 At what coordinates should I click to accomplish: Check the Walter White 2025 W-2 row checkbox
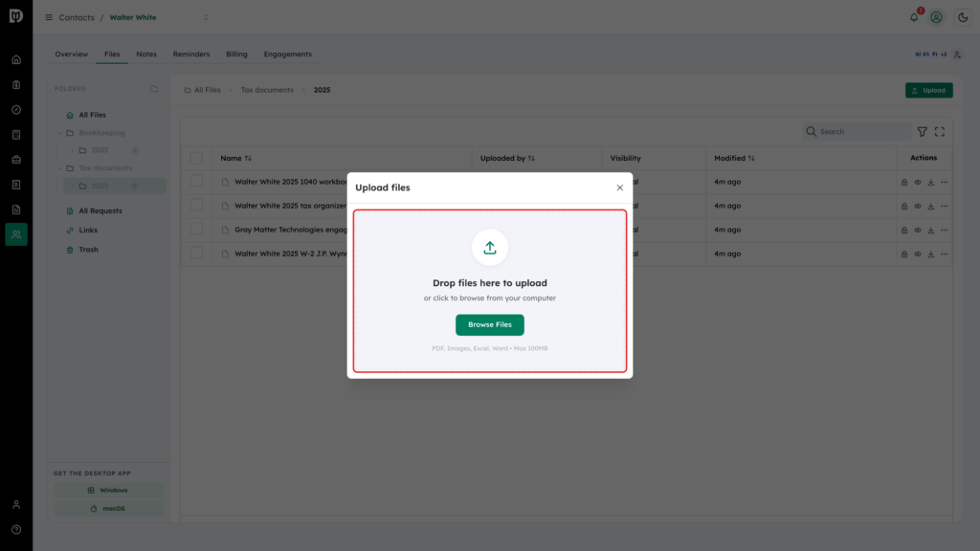pos(196,253)
